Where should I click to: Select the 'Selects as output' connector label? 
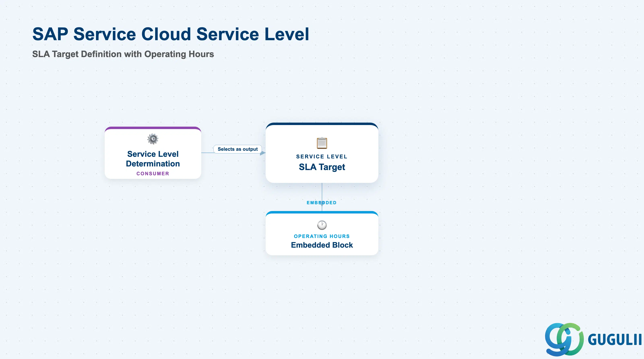coord(237,149)
